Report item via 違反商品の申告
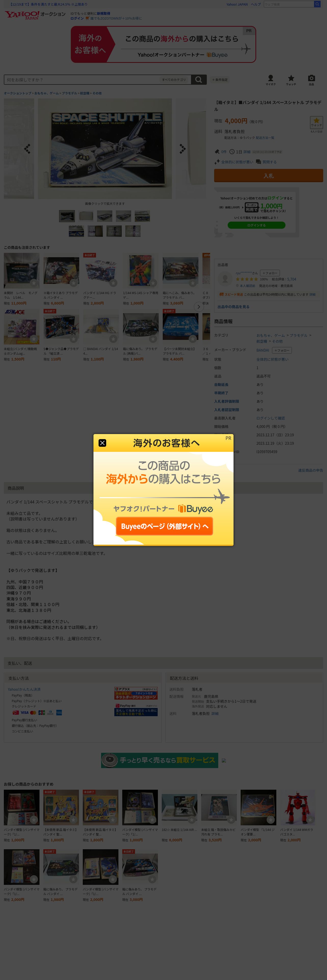Image resolution: width=327 pixels, height=980 pixels. click(310, 471)
